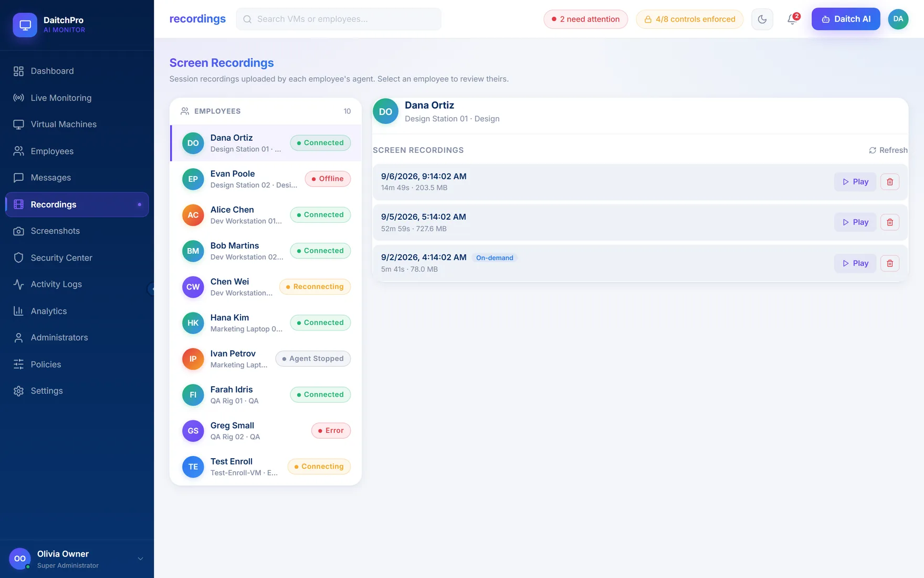Viewport: 924px width, 578px height.
Task: Open the DA profile avatar menu
Action: click(x=898, y=19)
